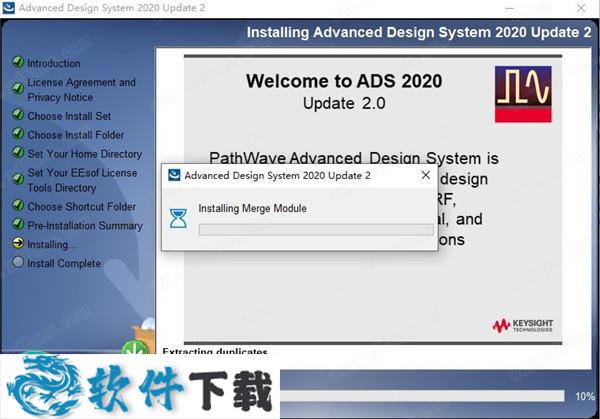Click the 10% progress percentage
Image resolution: width=600 pixels, height=419 pixels.
tap(585, 396)
